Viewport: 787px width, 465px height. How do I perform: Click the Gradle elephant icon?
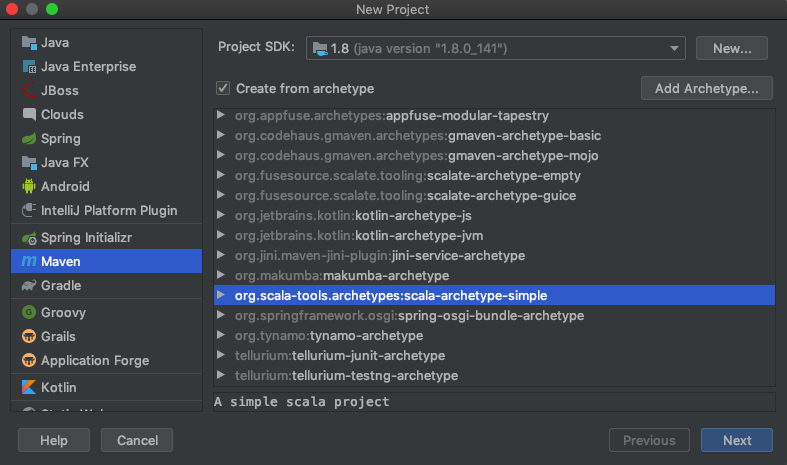point(29,285)
